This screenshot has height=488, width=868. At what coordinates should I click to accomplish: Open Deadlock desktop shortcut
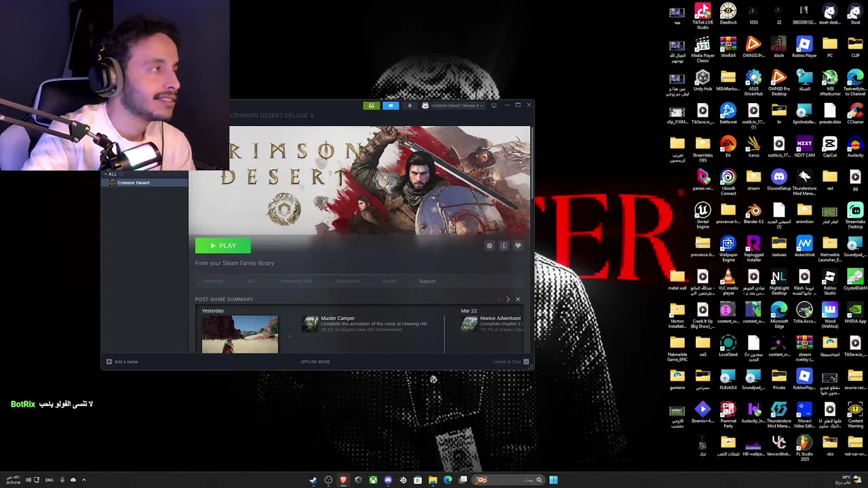click(x=728, y=14)
